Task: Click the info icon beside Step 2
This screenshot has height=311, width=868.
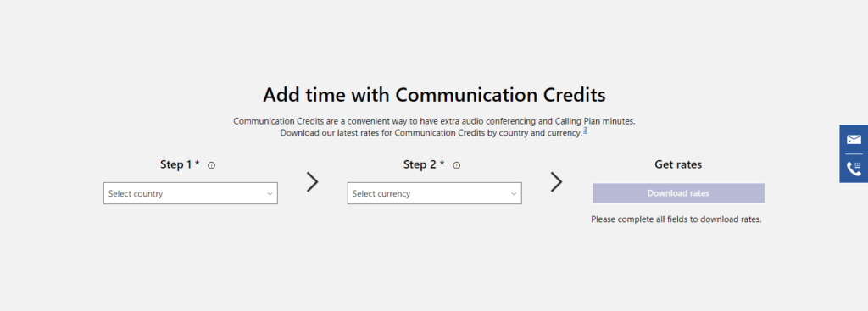Action: point(457,165)
